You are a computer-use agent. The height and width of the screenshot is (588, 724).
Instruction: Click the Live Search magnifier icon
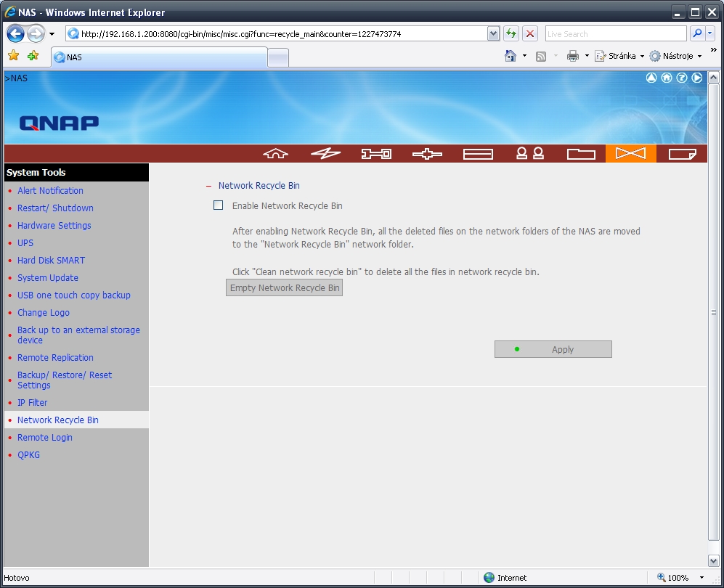pyautogui.click(x=697, y=33)
